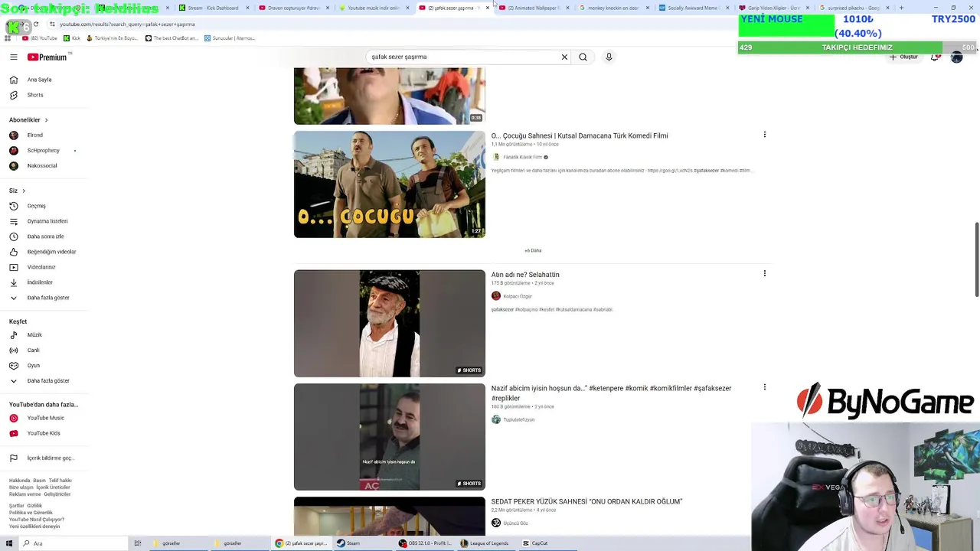Click the search magnifier button
The height and width of the screenshot is (551, 980).
click(x=583, y=57)
